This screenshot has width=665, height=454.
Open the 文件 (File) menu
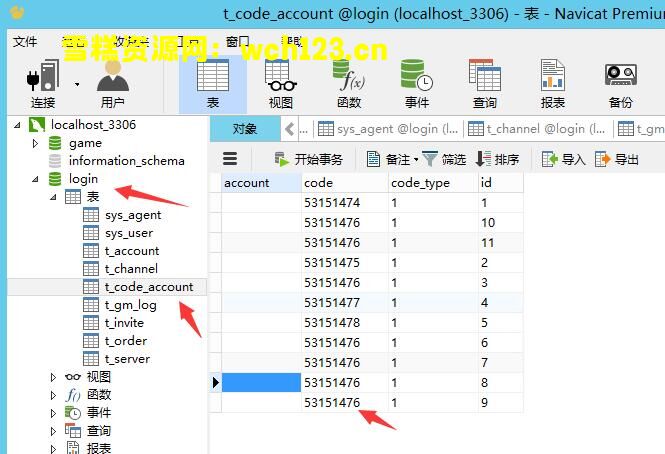(x=25, y=42)
